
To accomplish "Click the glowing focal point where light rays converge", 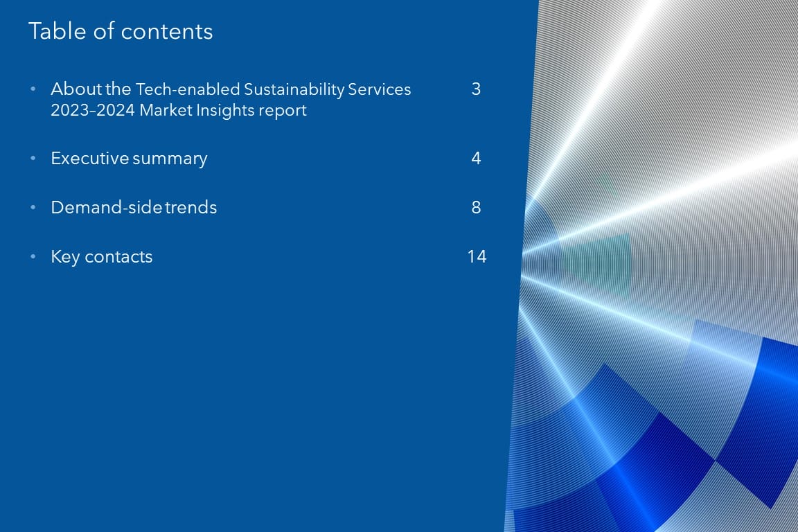I will point(528,258).
